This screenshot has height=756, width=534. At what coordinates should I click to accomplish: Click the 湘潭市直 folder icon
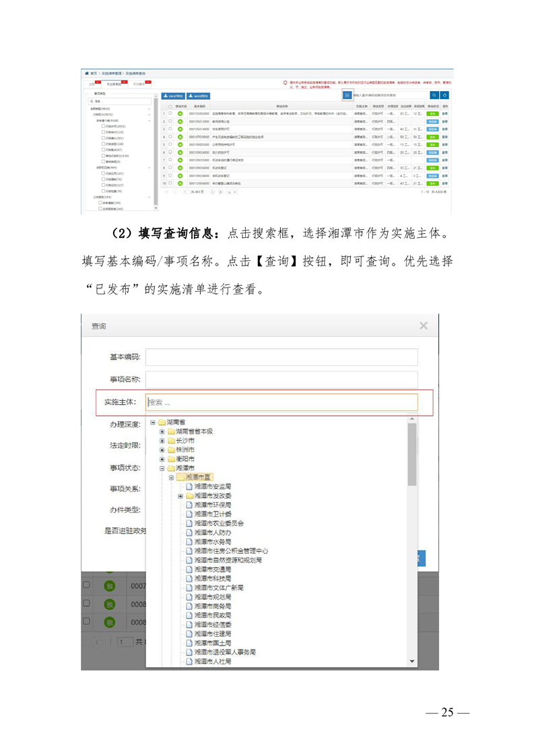coord(180,477)
